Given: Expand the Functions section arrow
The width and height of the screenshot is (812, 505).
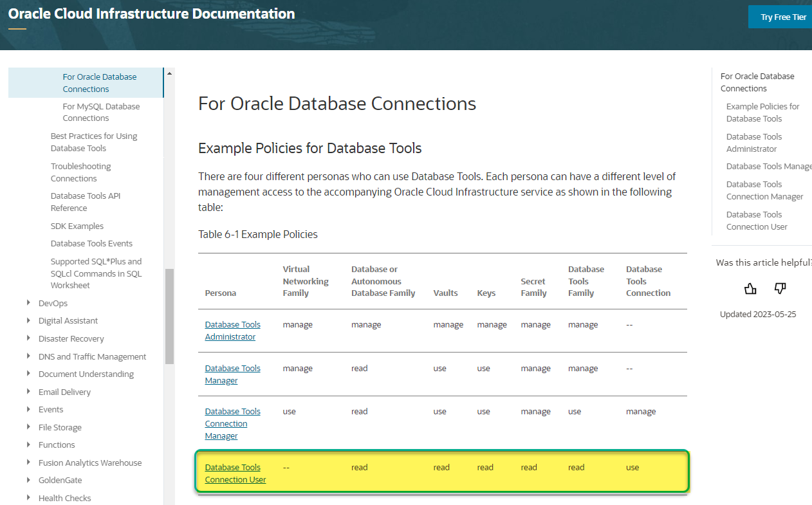Looking at the screenshot, I should click(28, 445).
